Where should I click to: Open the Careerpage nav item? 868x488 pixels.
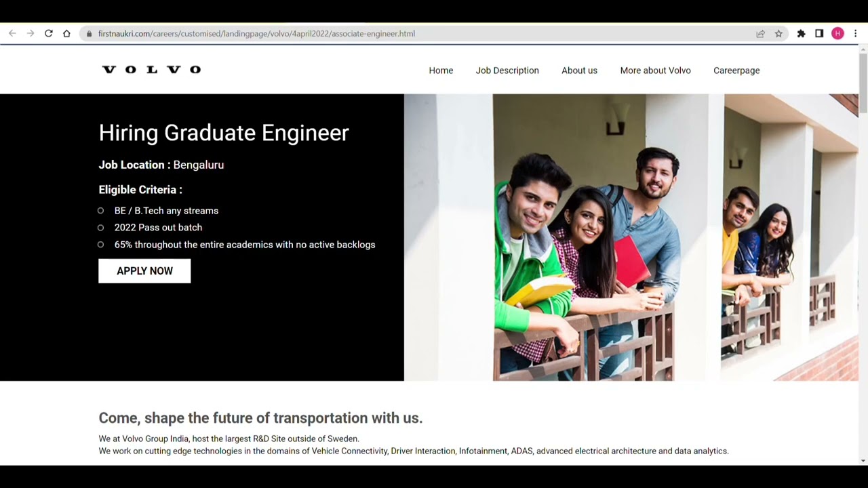pyautogui.click(x=736, y=70)
